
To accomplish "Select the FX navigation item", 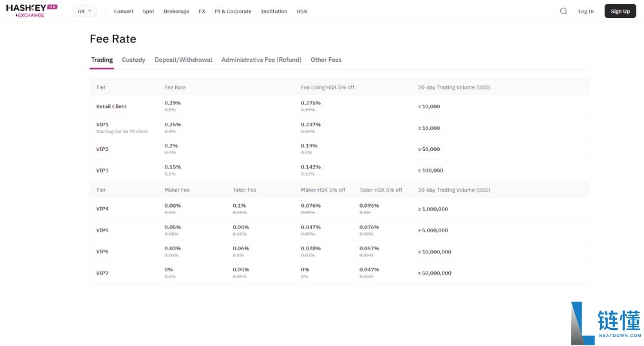I will [202, 11].
